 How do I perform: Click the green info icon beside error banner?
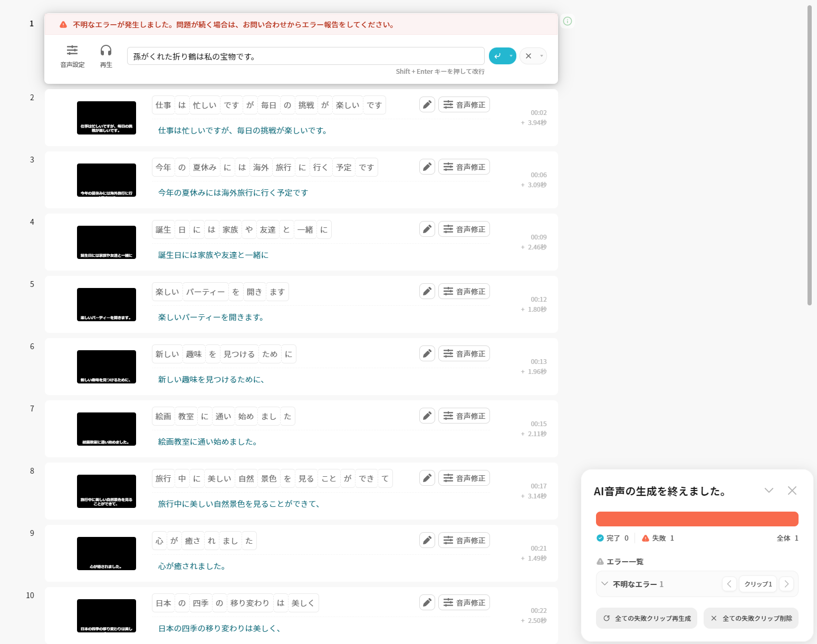tap(568, 21)
